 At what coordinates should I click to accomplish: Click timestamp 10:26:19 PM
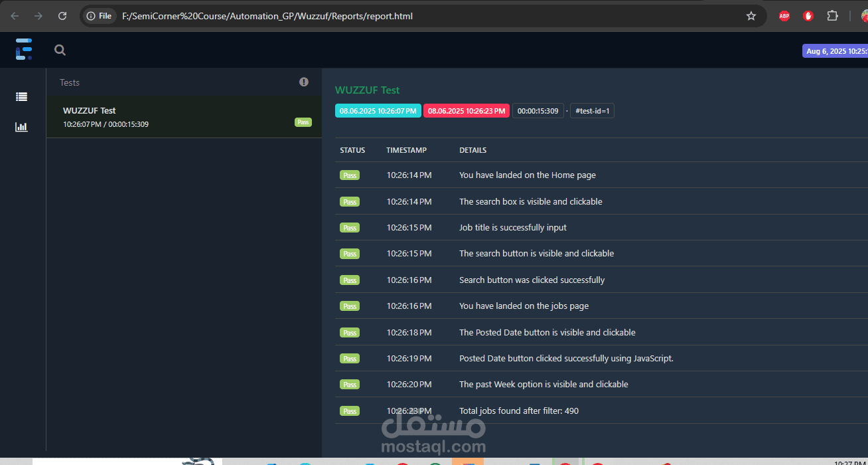(409, 358)
